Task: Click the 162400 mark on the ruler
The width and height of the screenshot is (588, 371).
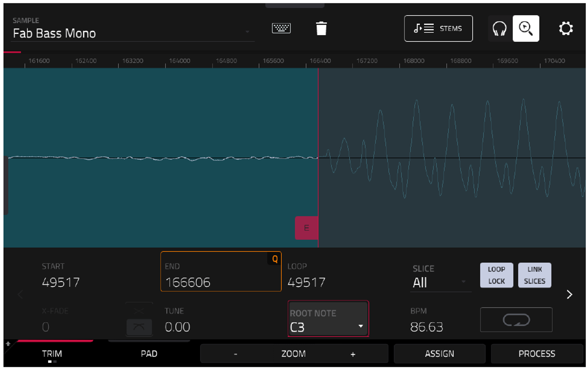Action: pos(86,61)
